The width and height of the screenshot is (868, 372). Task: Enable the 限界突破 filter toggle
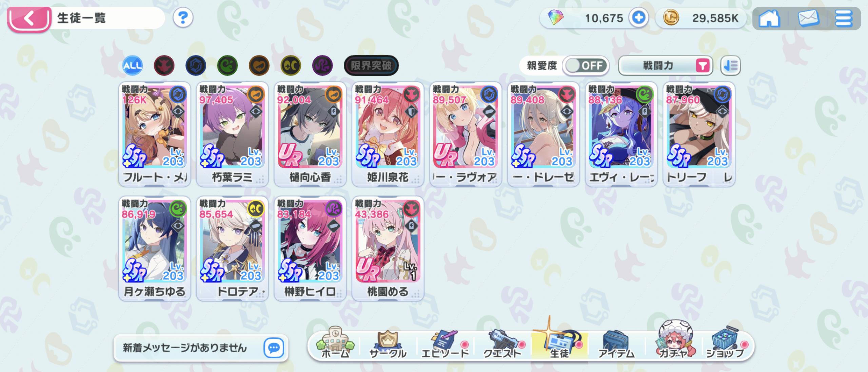[x=371, y=66]
